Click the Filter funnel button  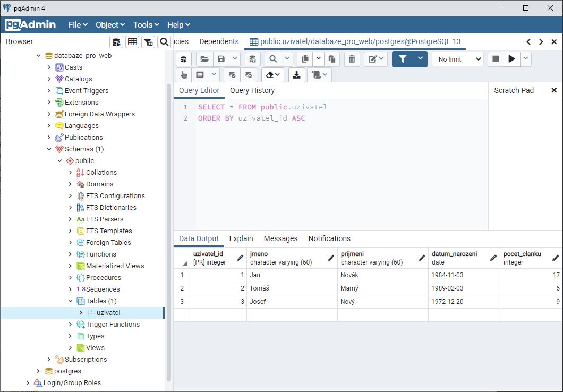click(x=403, y=59)
